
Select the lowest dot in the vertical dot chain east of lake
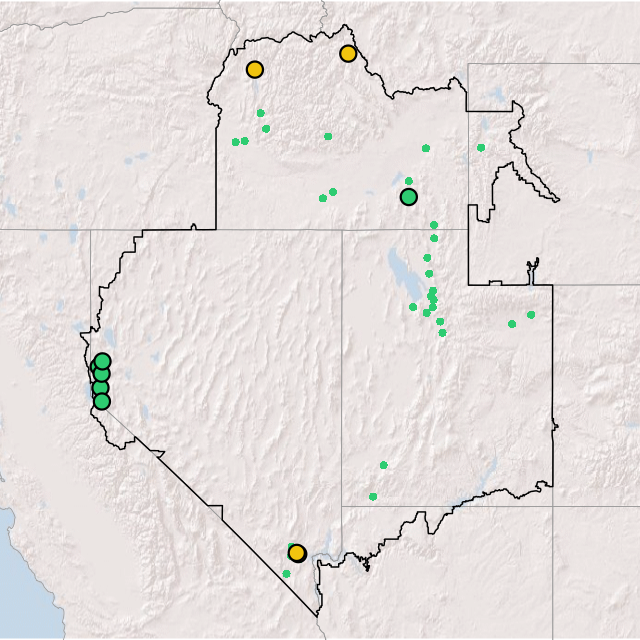tap(442, 333)
